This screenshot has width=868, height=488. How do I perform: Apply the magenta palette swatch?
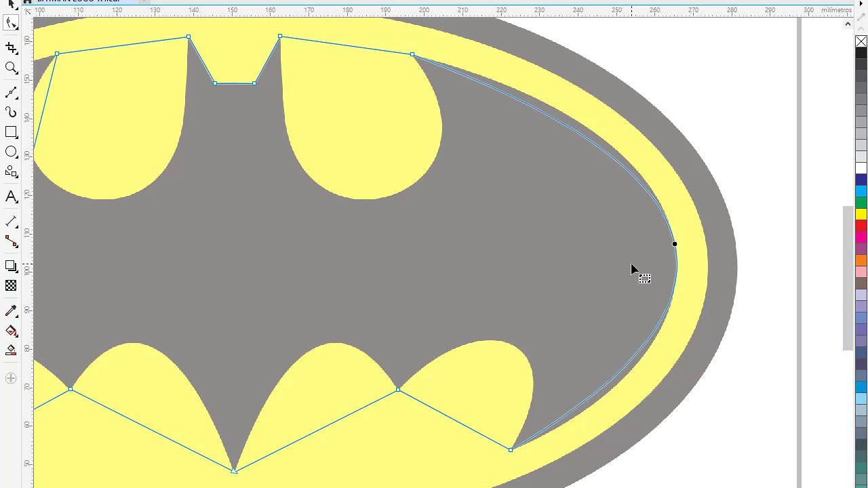[x=861, y=237]
